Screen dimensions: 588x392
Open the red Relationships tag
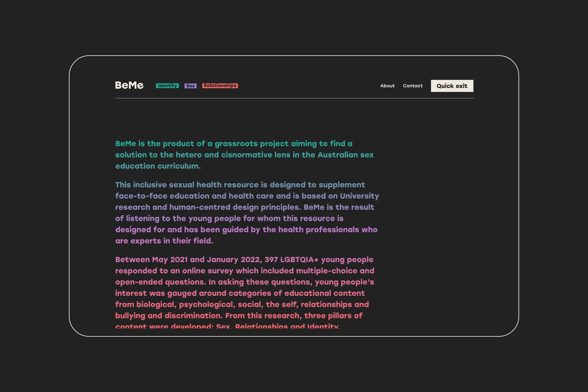tap(220, 86)
